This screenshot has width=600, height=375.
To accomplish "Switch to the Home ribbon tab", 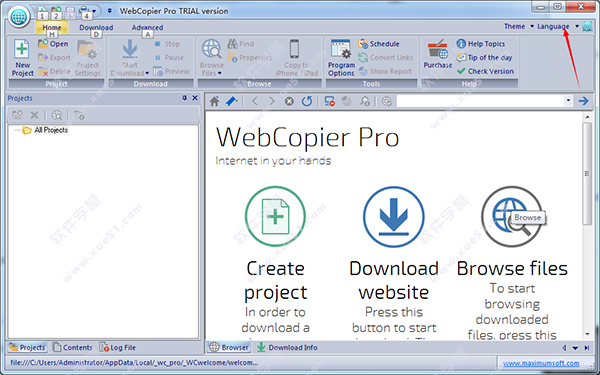I will tap(52, 28).
